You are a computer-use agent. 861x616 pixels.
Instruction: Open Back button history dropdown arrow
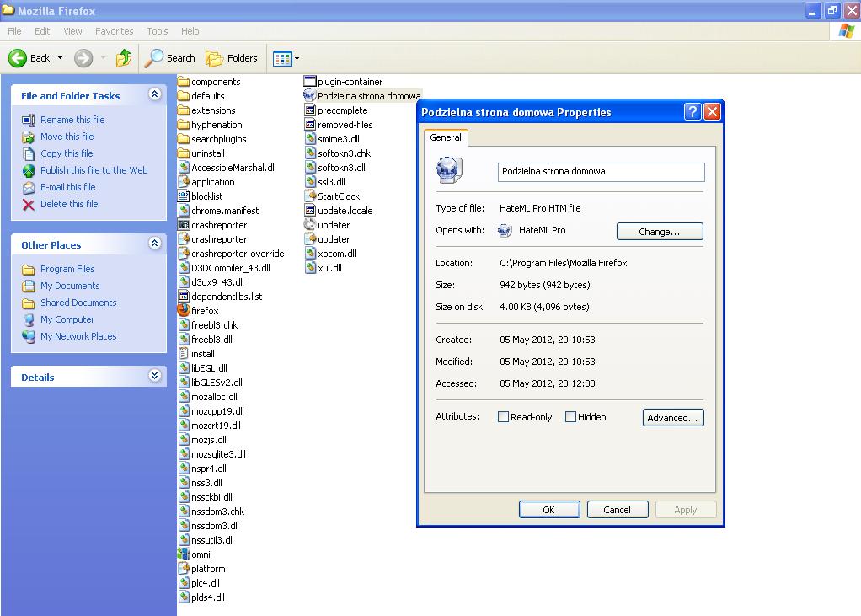tap(60, 57)
